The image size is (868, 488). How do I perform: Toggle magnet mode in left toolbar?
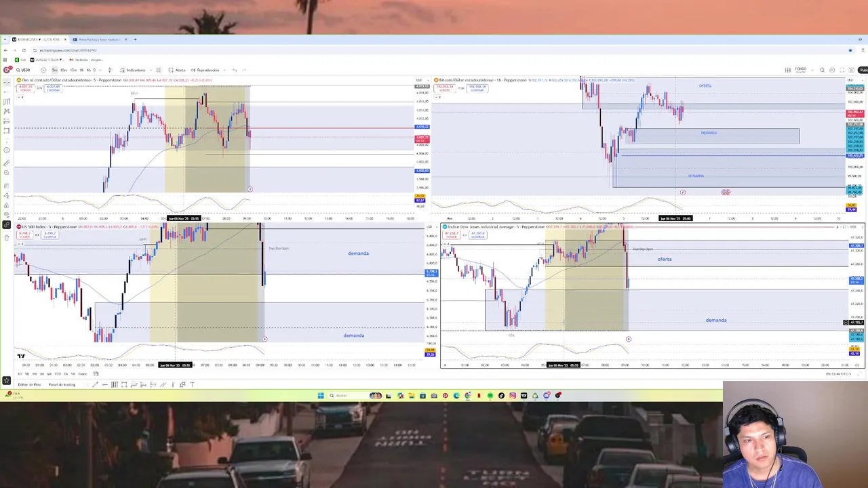7,185
